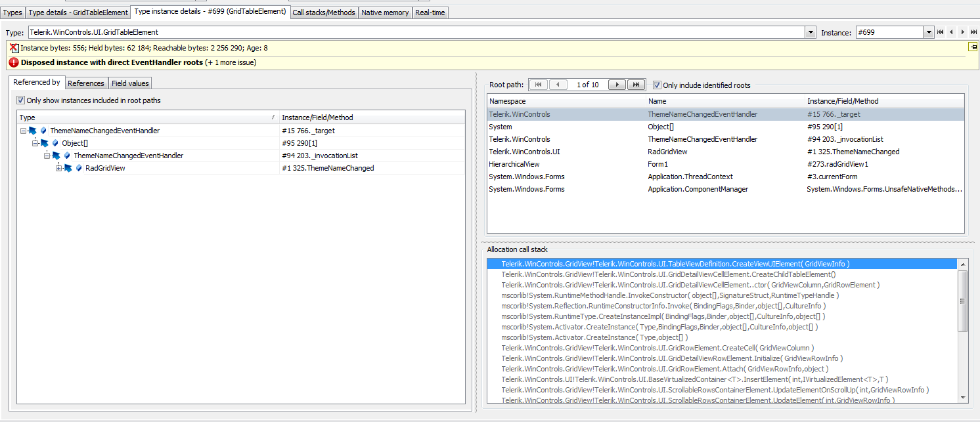
Task: Show last root path
Action: 636,85
